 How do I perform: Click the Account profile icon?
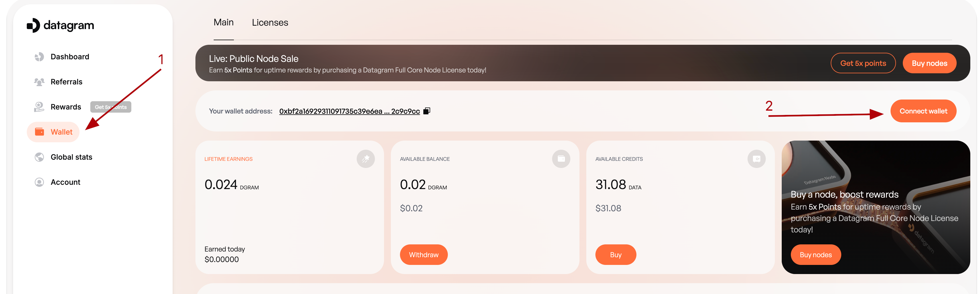coord(39,182)
